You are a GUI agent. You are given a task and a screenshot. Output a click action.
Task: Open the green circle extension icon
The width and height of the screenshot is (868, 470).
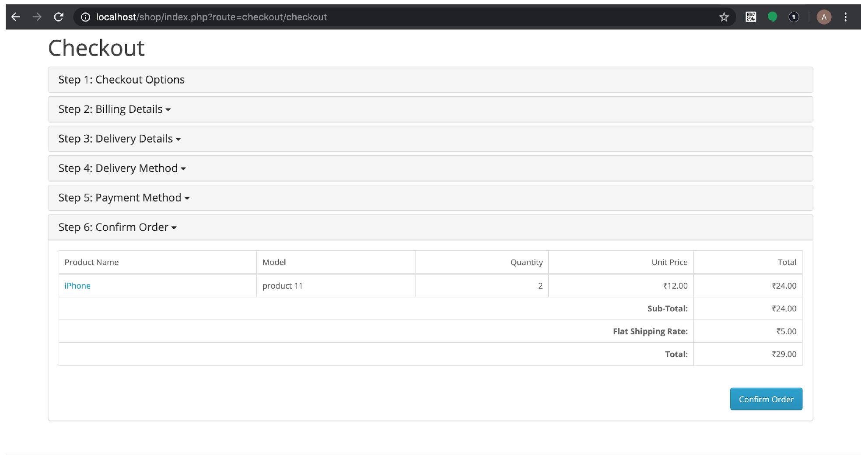click(772, 17)
